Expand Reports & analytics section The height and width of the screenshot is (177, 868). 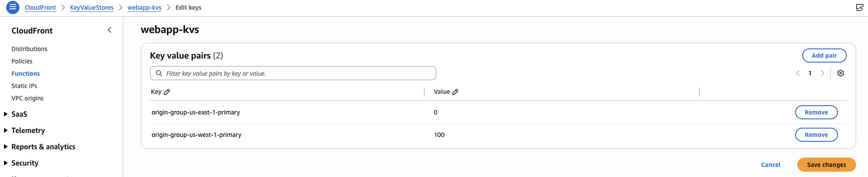click(43, 147)
